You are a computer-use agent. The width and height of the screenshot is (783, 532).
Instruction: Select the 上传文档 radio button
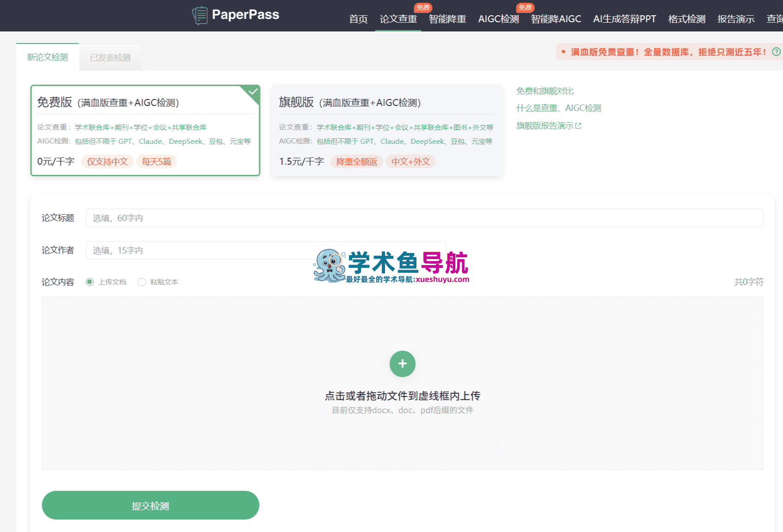coord(90,281)
